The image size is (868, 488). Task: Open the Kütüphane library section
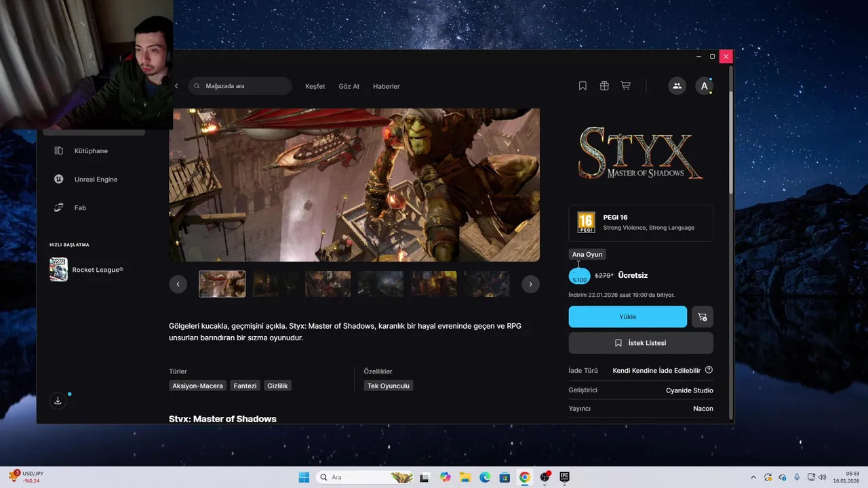(x=90, y=150)
